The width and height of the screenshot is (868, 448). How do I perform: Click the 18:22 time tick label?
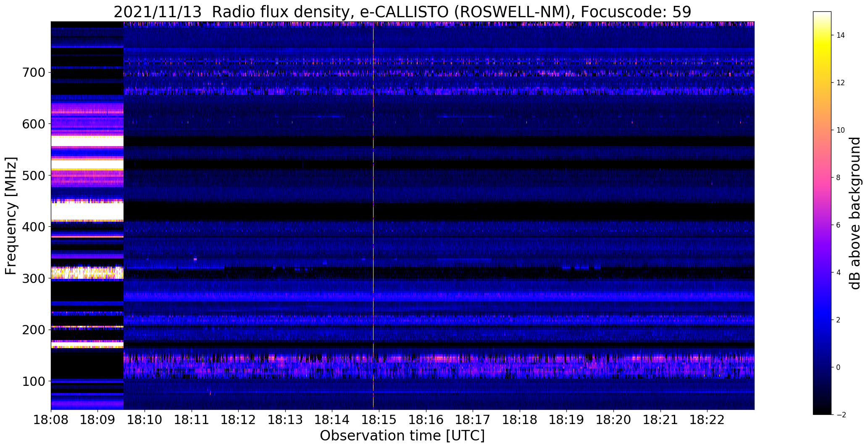pyautogui.click(x=708, y=420)
